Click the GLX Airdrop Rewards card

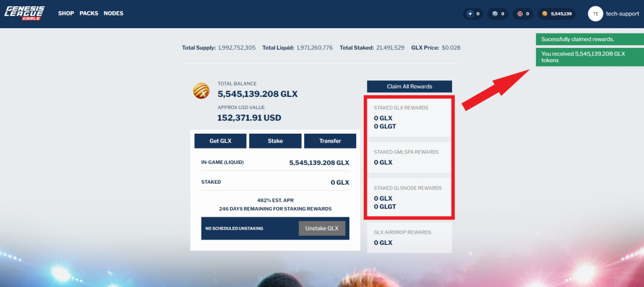[409, 237]
